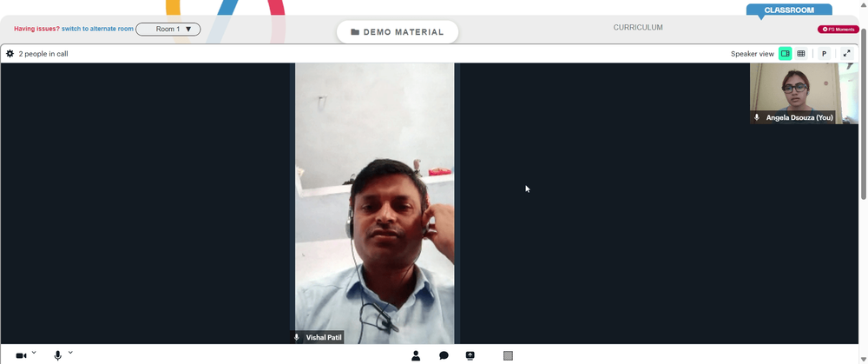Click Vishal Patil name label
868x364 pixels.
(x=323, y=337)
